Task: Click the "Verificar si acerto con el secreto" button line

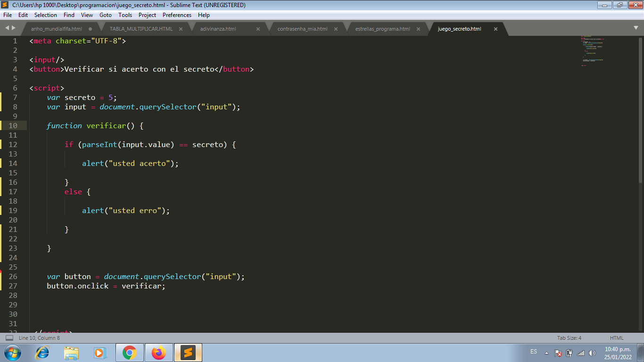Action: 141,69
